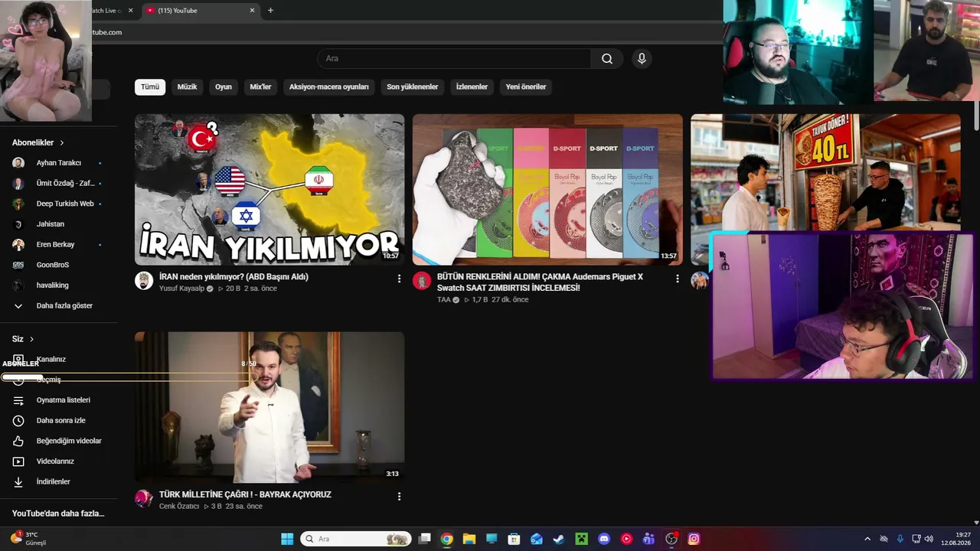980x551 pixels.
Task: Open File Explorer from the taskbar
Action: pos(469,539)
